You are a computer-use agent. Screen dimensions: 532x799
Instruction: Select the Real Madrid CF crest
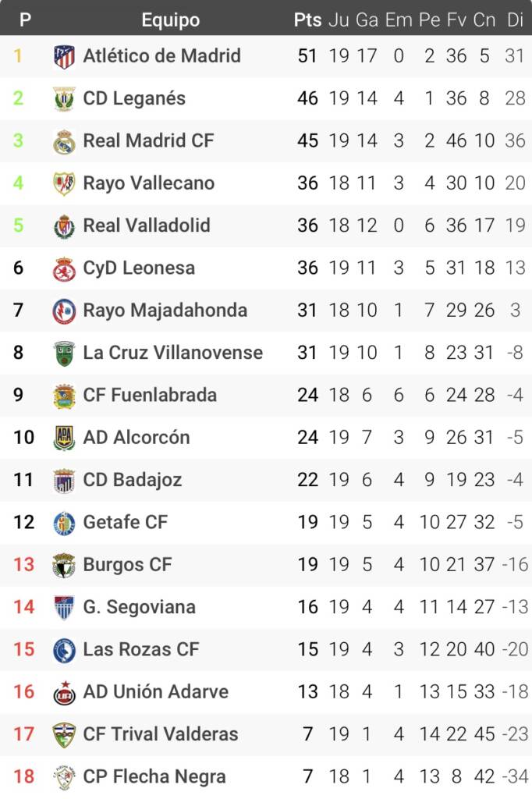click(64, 141)
